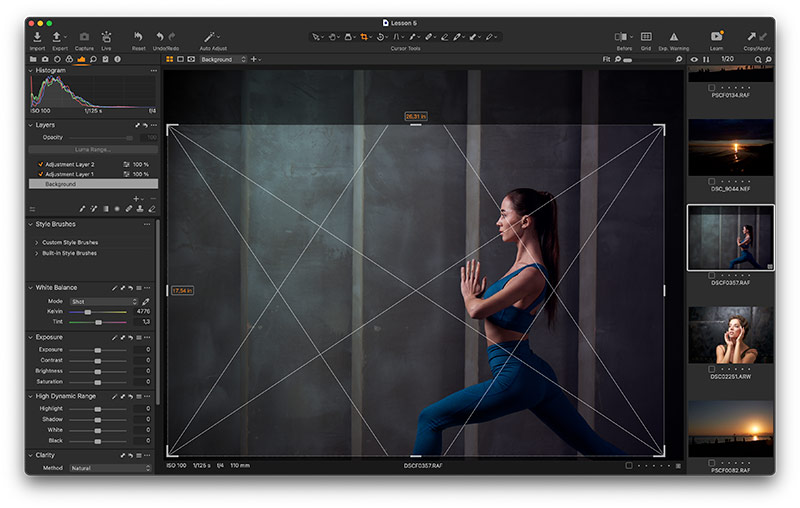The height and width of the screenshot is (508, 800).
Task: Click the Luma Range button
Action: coord(93,149)
